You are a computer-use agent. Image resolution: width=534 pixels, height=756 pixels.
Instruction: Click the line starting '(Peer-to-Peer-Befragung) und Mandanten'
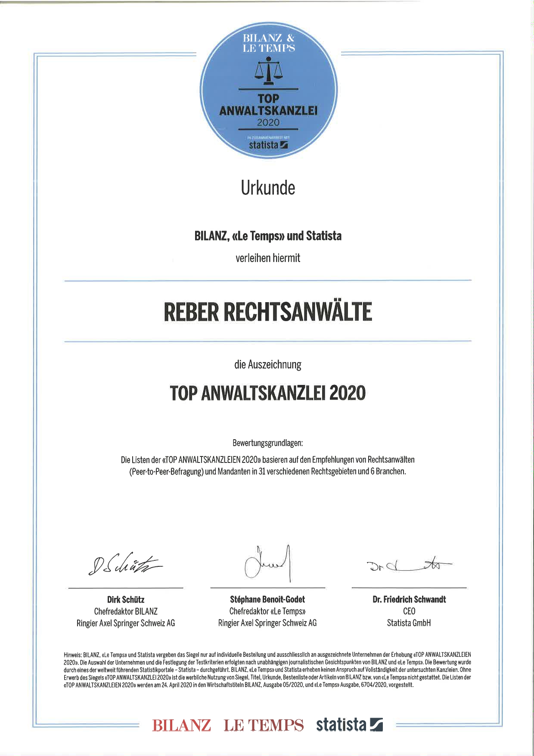(268, 472)
